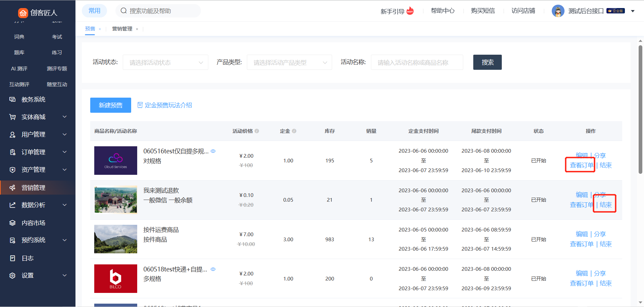Open 内容市场 in the sidebar
The image size is (644, 307).
tap(33, 223)
